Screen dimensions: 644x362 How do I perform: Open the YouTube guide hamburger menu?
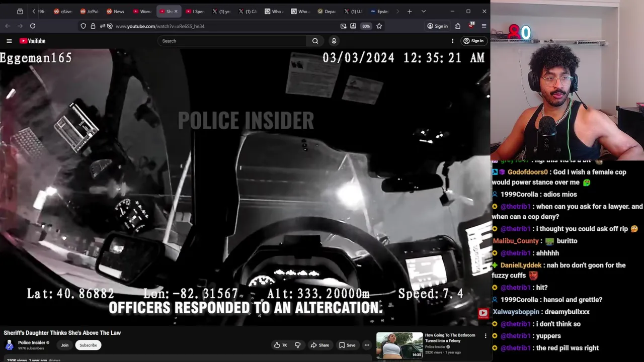point(9,41)
